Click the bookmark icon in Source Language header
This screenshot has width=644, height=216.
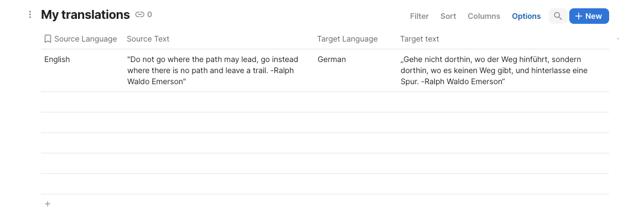[48, 39]
